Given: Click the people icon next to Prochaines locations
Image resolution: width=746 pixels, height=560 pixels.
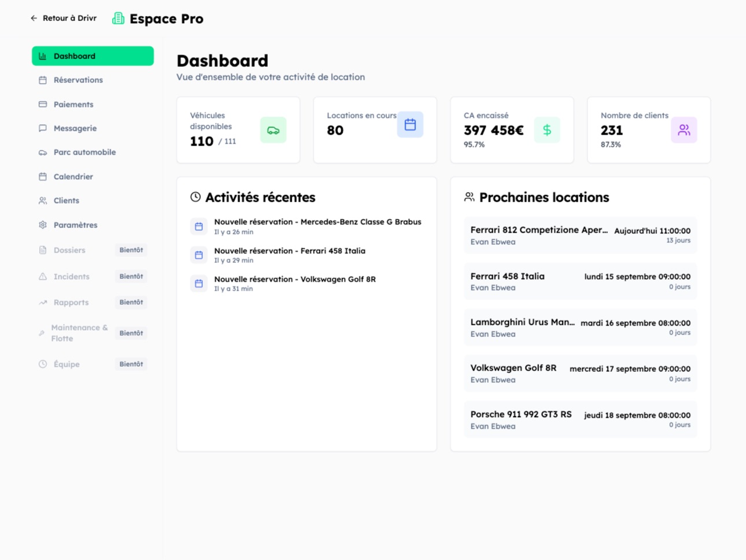Looking at the screenshot, I should click(469, 197).
